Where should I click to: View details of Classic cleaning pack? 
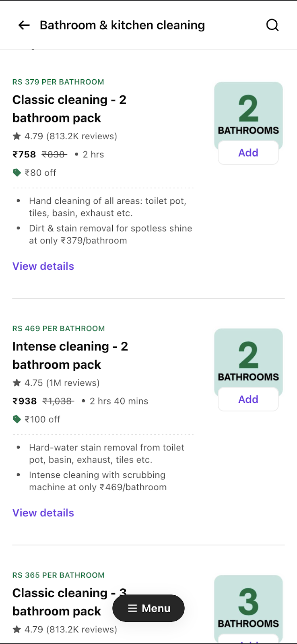(43, 266)
